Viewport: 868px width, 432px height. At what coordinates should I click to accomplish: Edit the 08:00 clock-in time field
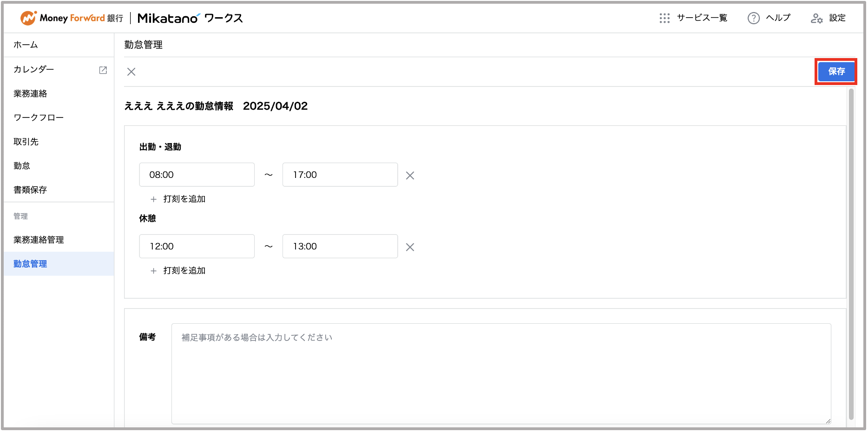(197, 175)
